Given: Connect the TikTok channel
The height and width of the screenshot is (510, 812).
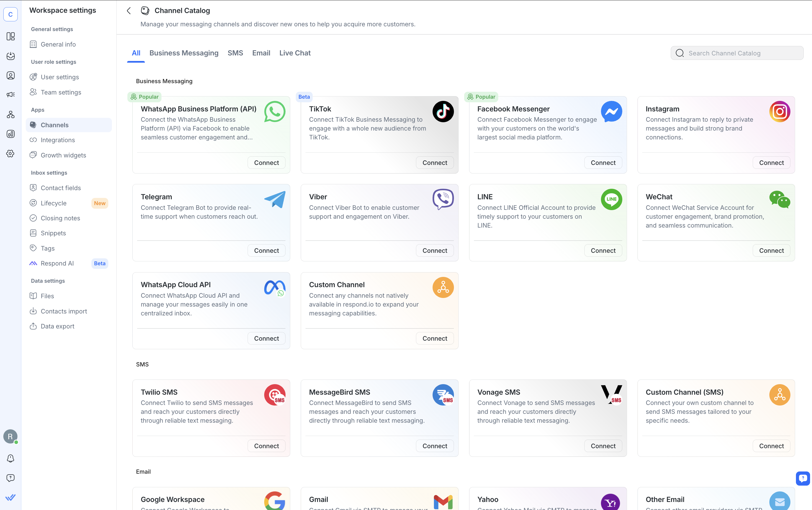Looking at the screenshot, I should pos(435,163).
